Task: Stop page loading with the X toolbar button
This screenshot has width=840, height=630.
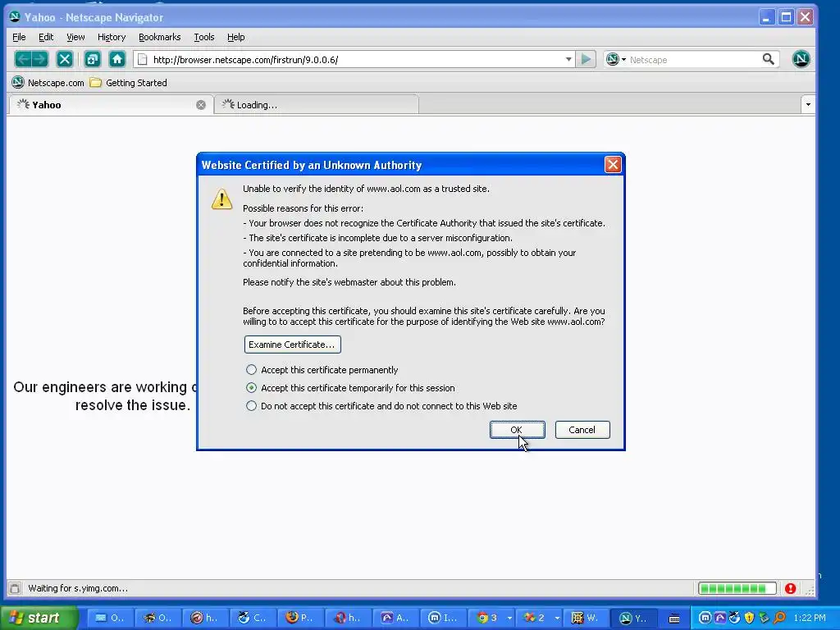Action: pos(65,59)
